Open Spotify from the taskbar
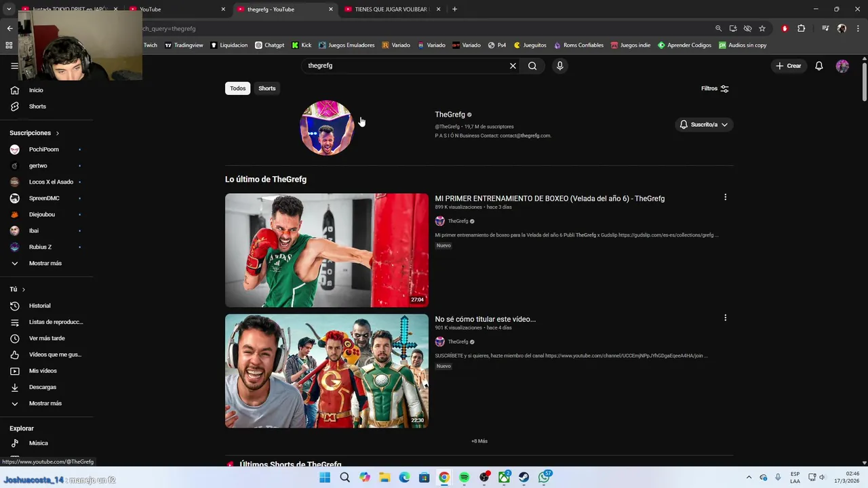Screen dimensions: 868x488 pos(464,478)
